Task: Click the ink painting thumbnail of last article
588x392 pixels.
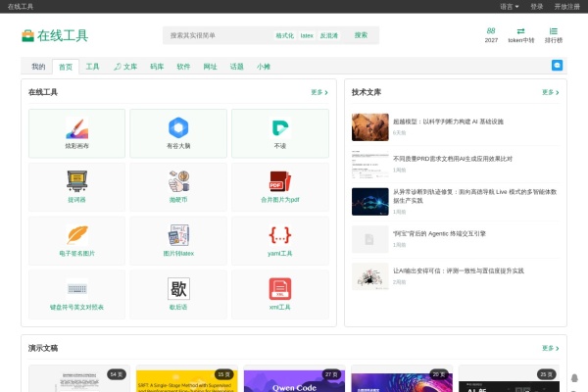Action: (370, 276)
